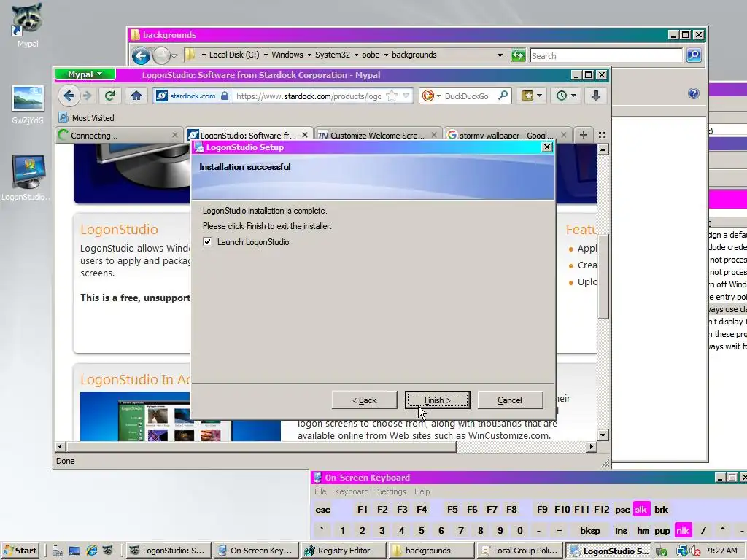The height and width of the screenshot is (560, 747).
Task: Click the DuckDuckGo search engine icon dropdown
Action: (x=431, y=96)
